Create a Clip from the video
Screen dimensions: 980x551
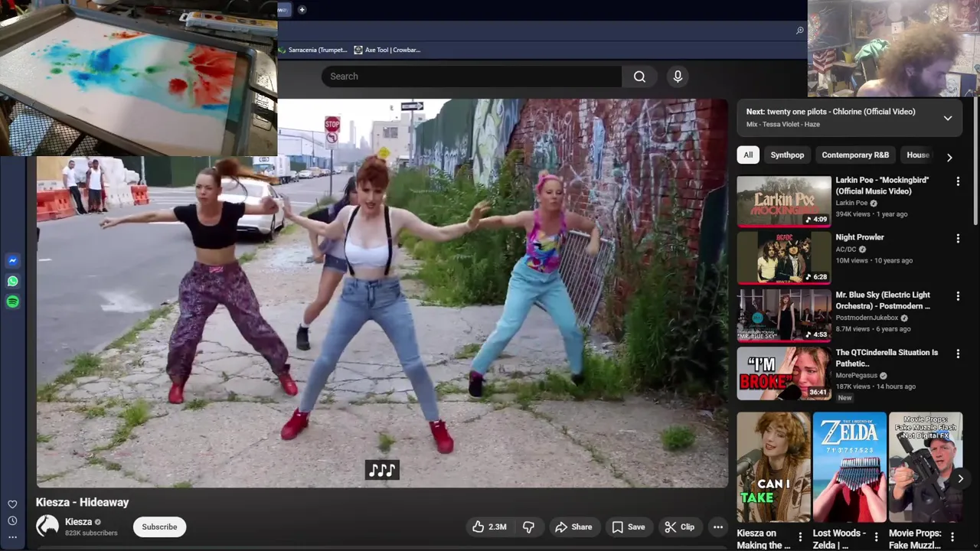coord(680,527)
